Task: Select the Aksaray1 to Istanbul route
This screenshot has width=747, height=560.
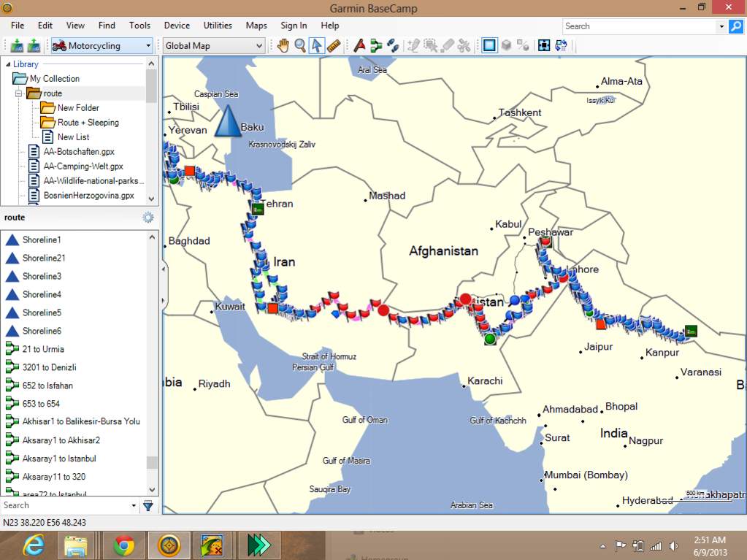Action: coord(59,459)
